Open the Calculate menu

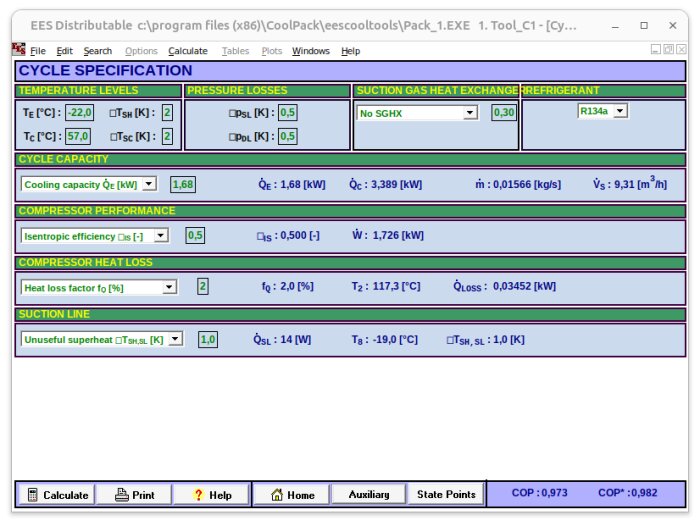[188, 51]
